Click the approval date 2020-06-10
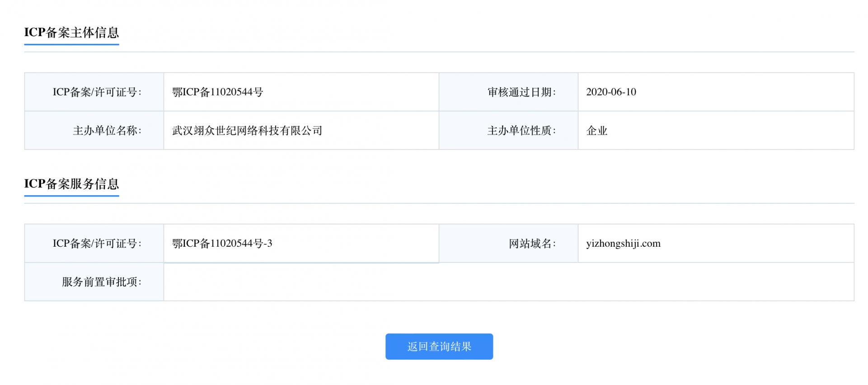Screen dimensions: 868x385 tap(611, 92)
